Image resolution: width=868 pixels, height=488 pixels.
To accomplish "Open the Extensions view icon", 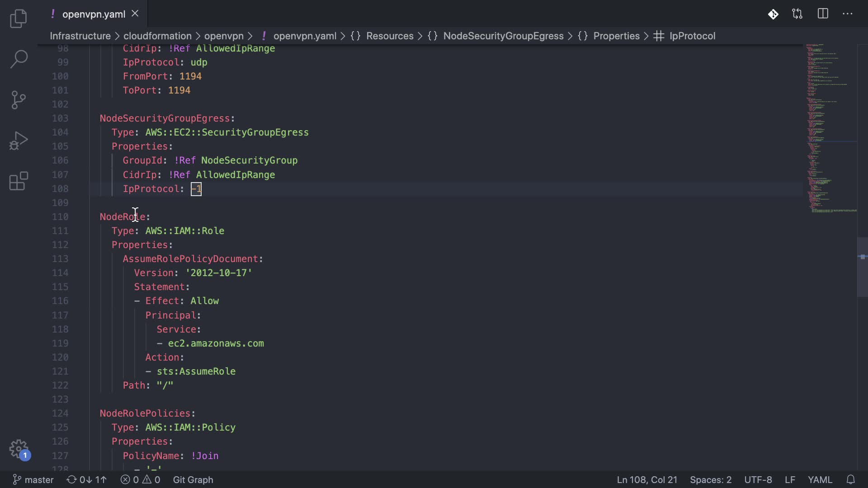I will [19, 181].
